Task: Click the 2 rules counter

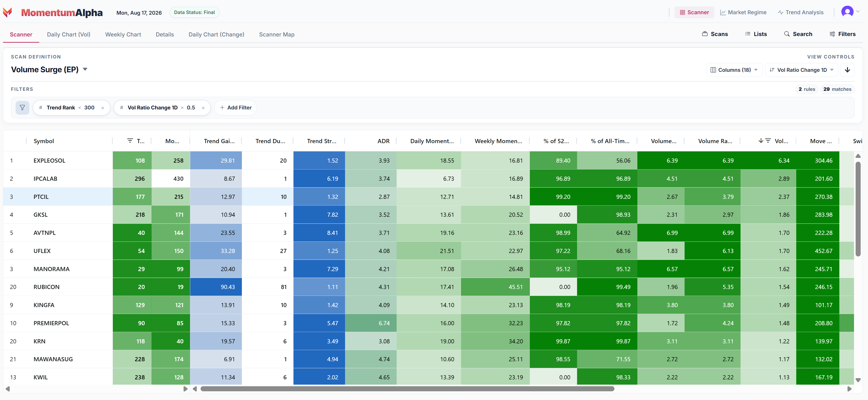Action: 807,89
